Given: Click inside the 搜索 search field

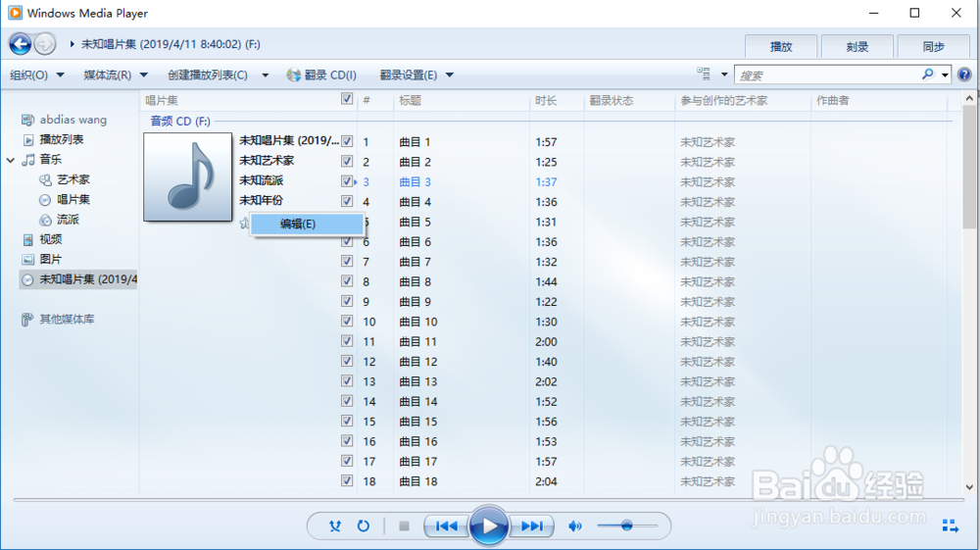Looking at the screenshot, I should click(827, 75).
